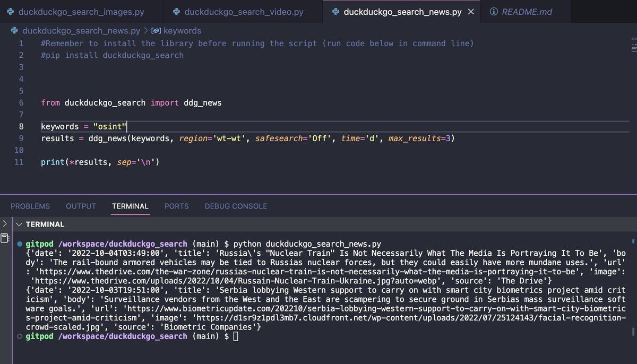Expand the left sidebar with the arrow chevron
The image size is (637, 364).
click(x=5, y=224)
